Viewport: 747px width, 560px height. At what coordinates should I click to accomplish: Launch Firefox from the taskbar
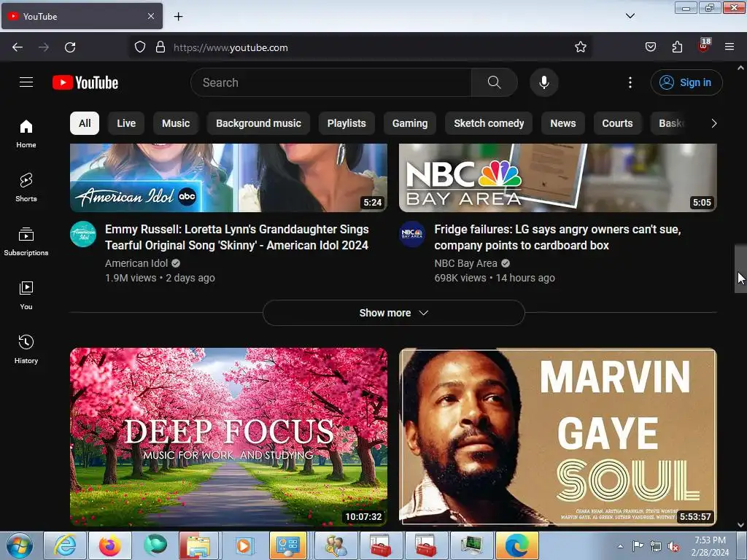coord(110,545)
